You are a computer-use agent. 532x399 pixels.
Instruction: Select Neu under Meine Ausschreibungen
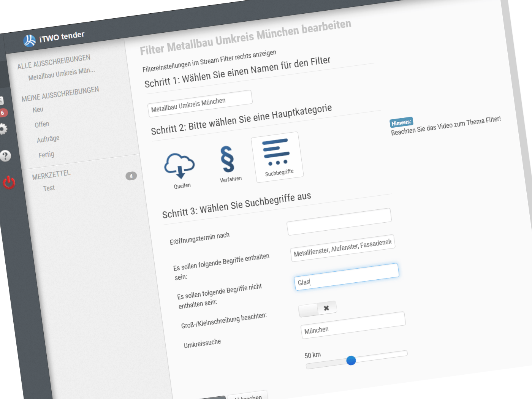pos(38,110)
